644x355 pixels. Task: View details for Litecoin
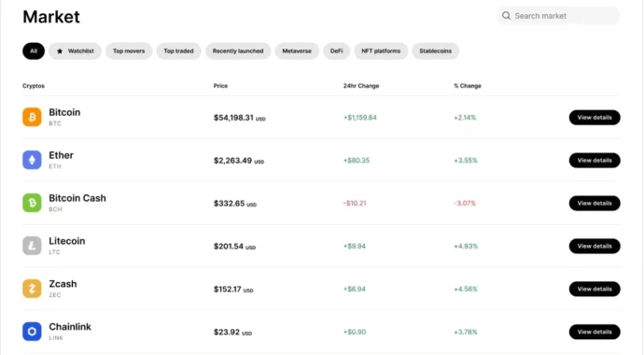595,246
